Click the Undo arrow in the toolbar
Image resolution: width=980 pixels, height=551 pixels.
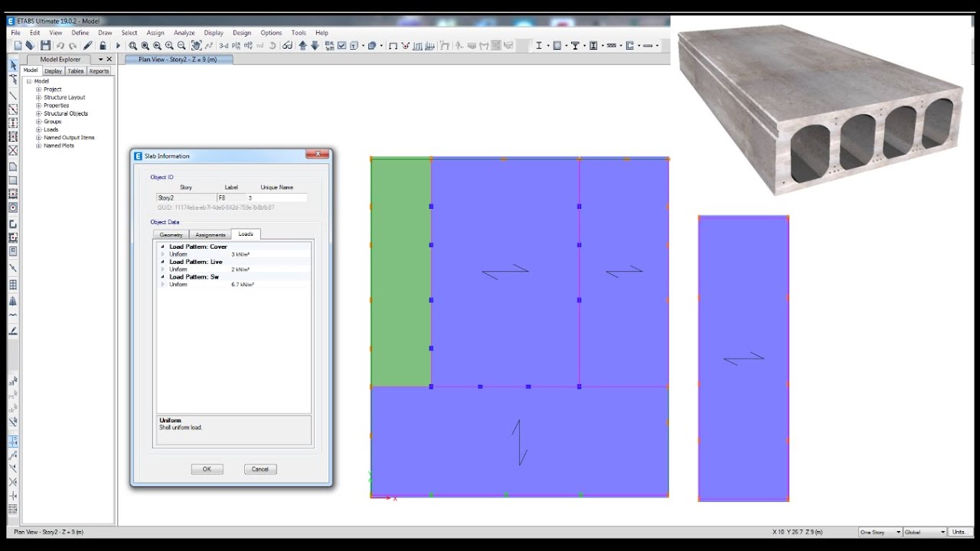(60, 46)
